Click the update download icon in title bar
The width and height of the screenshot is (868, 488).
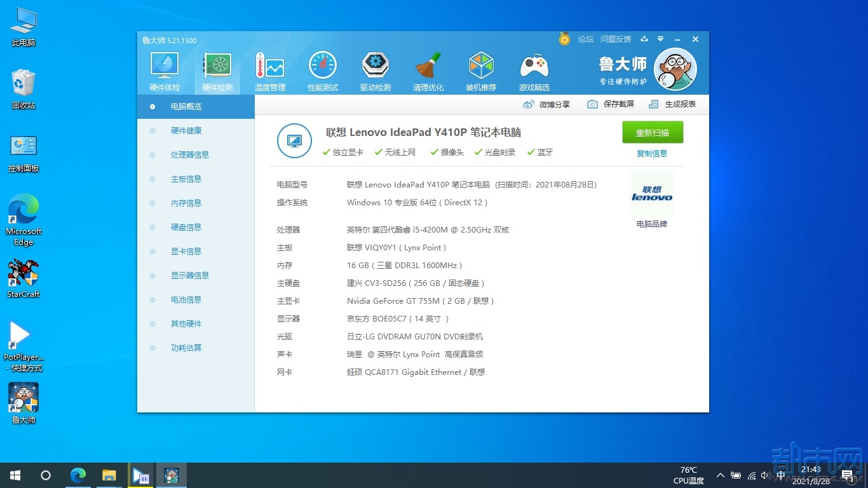click(x=644, y=39)
